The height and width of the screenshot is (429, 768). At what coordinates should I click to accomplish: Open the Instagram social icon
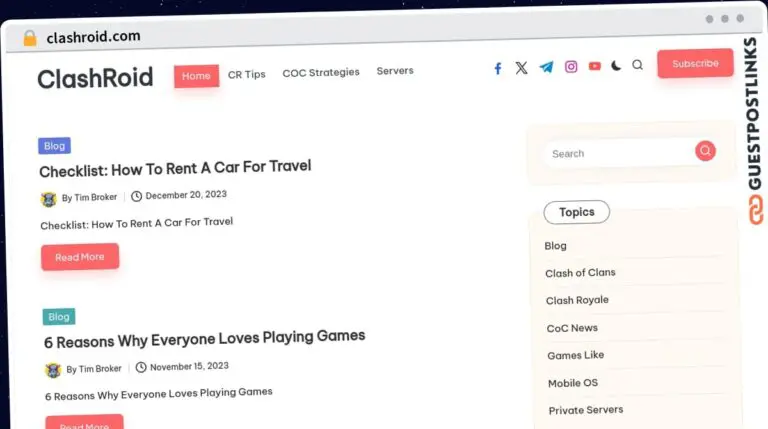click(571, 67)
